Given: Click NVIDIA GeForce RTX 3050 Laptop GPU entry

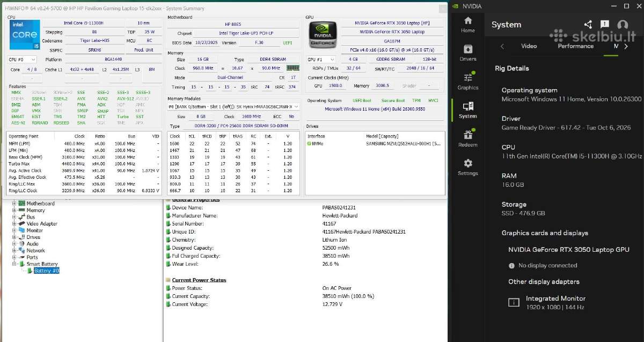Looking at the screenshot, I should click(569, 250).
